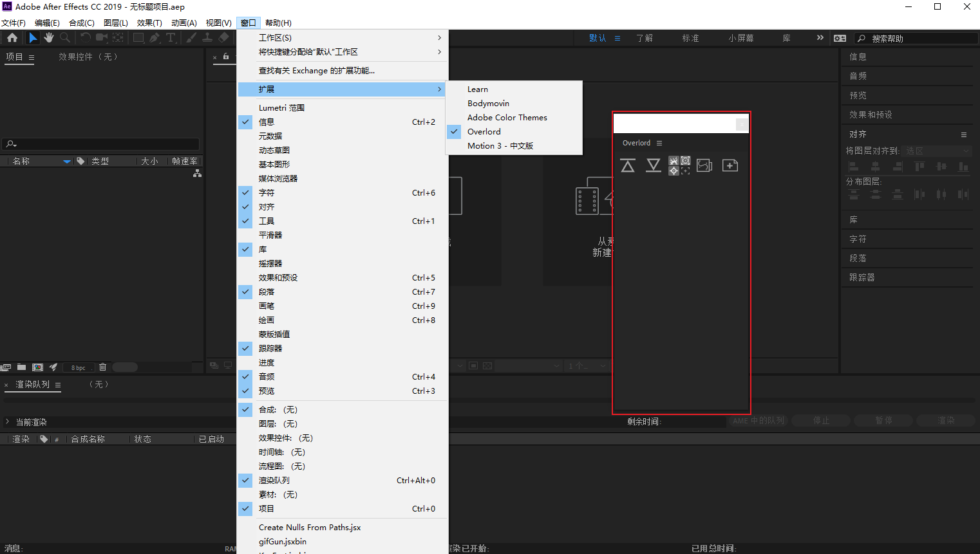Screen dimensions: 980x554
Task: Select the Pan Behind anchor point tool
Action: pyautogui.click(x=118, y=38)
